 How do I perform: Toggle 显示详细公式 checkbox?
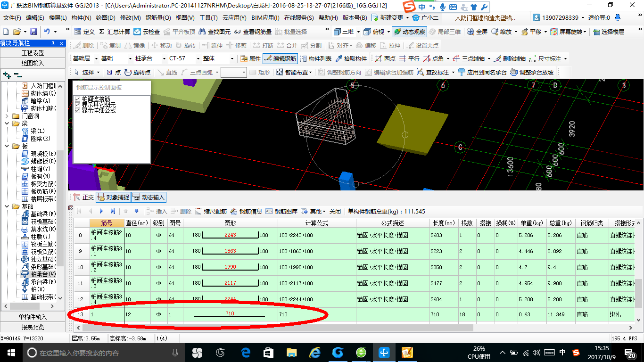(78, 110)
